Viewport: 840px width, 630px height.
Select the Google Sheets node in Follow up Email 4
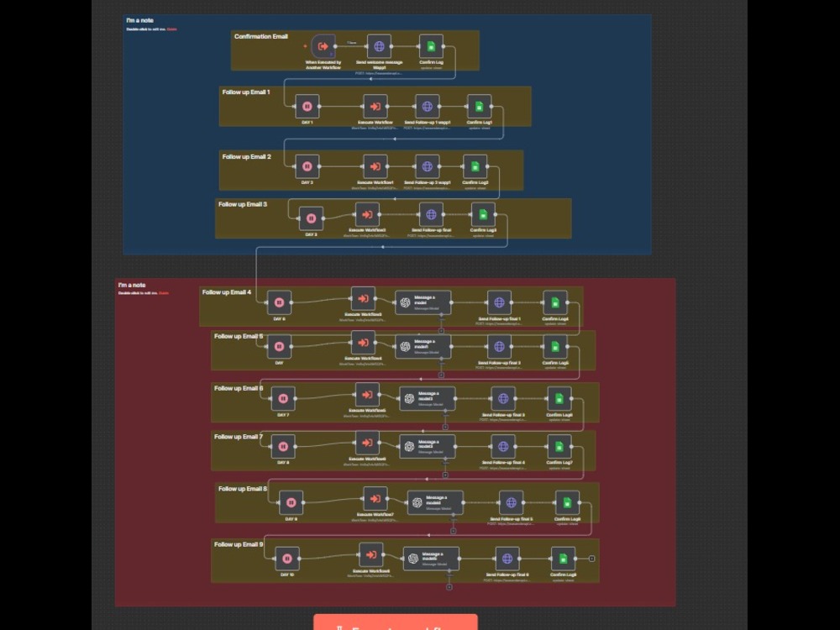(x=555, y=302)
